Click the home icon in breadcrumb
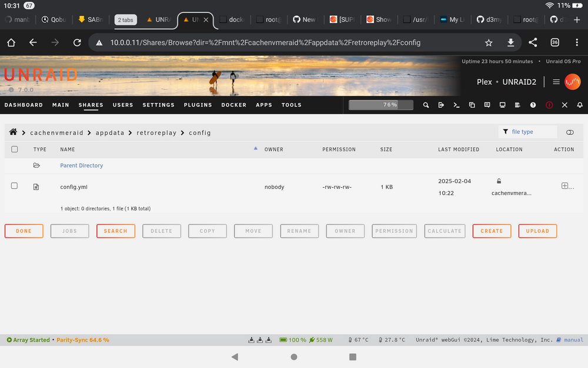588x368 pixels. [x=13, y=132]
